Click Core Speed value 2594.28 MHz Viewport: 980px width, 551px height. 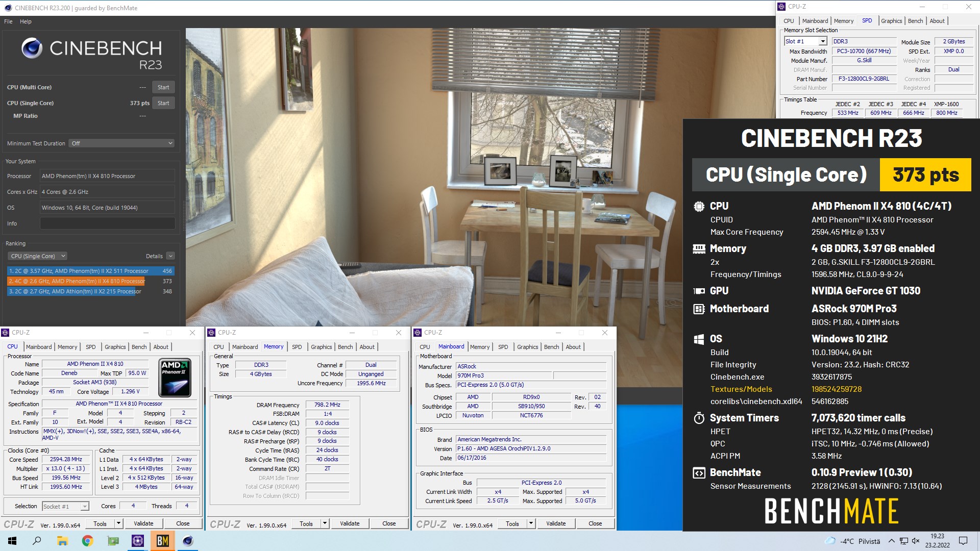point(66,459)
